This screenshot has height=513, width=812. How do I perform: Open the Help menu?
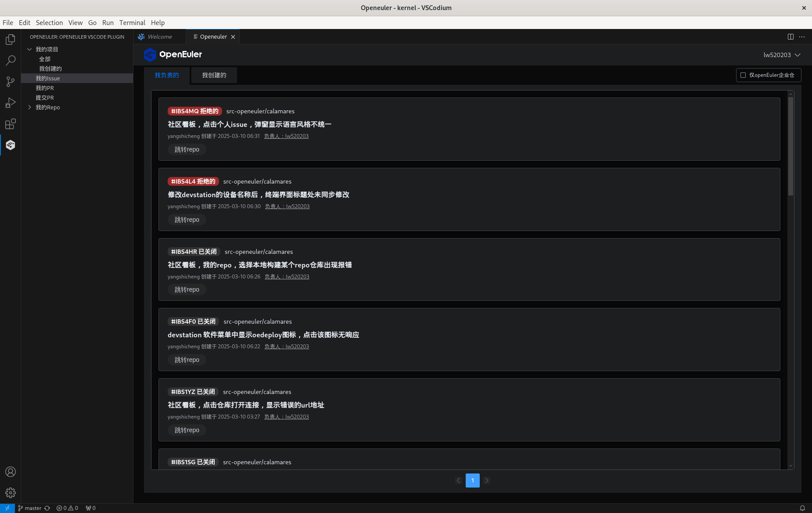pos(158,23)
